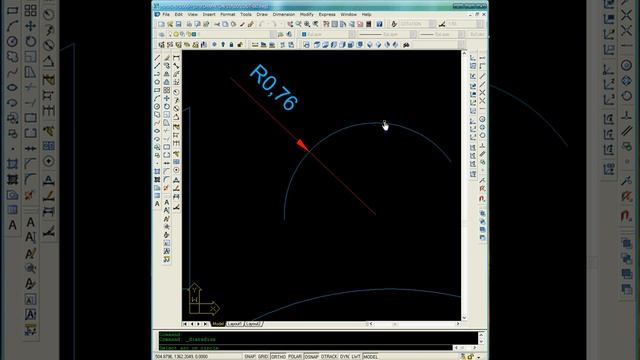
Task: Select the Arc draw tool
Action: (157, 98)
